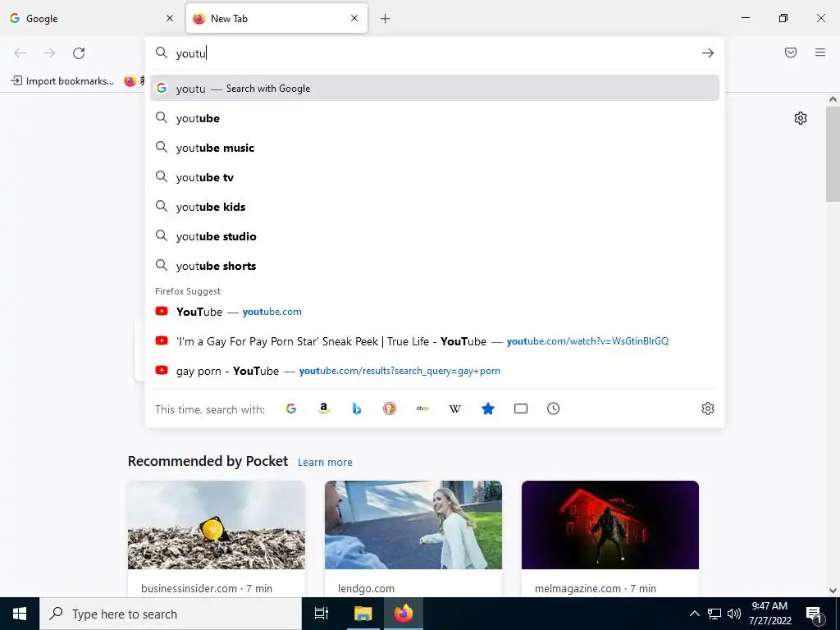Select the New Tab tab
The image size is (840, 630).
pyautogui.click(x=276, y=18)
